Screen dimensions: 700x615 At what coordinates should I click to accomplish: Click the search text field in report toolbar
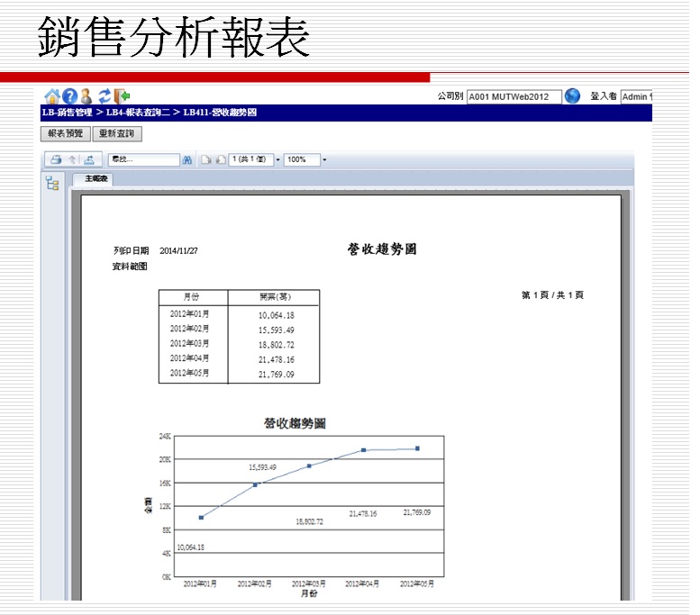click(x=144, y=159)
